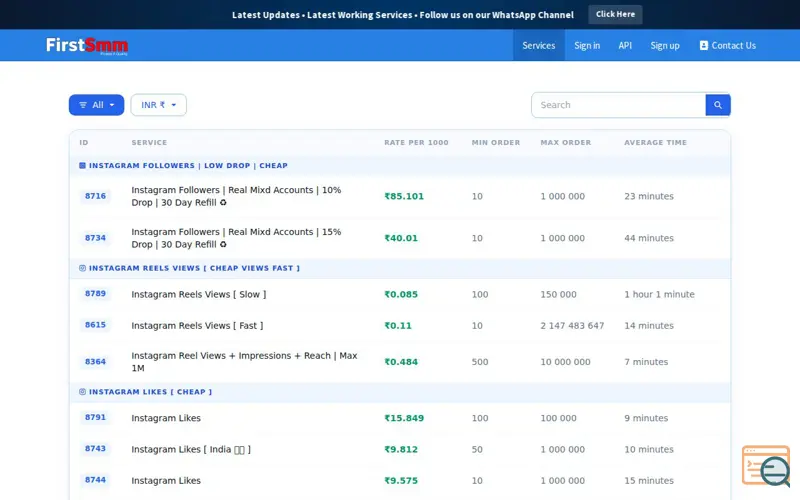Viewport: 800px width, 500px height.
Task: Click the Instagram Followers Low Drop heading
Action: point(188,165)
